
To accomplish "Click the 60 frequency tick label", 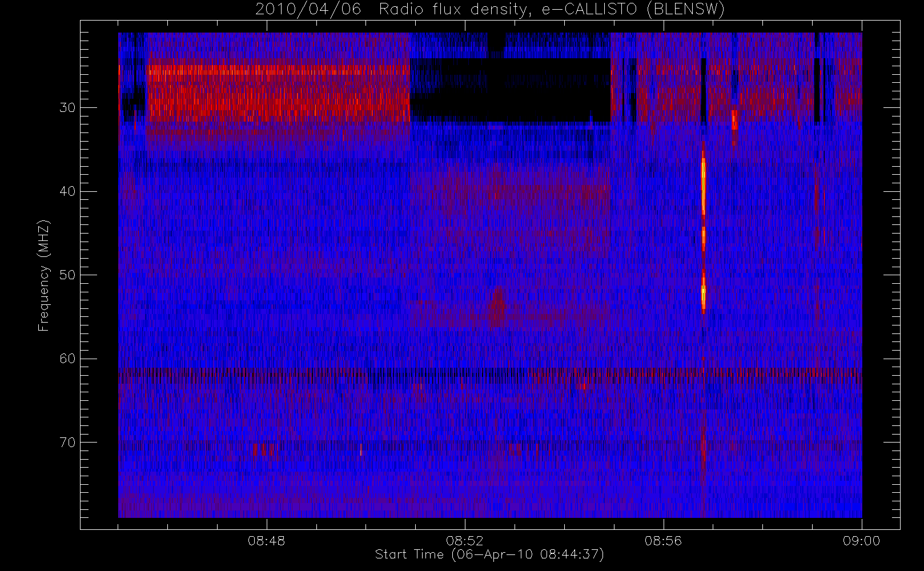I will [x=67, y=359].
